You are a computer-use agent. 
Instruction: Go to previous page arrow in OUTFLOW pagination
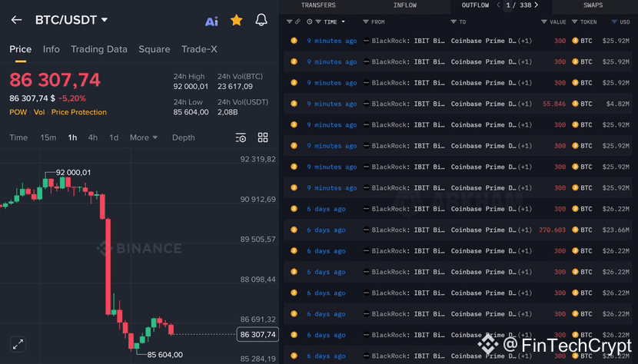(498, 5)
